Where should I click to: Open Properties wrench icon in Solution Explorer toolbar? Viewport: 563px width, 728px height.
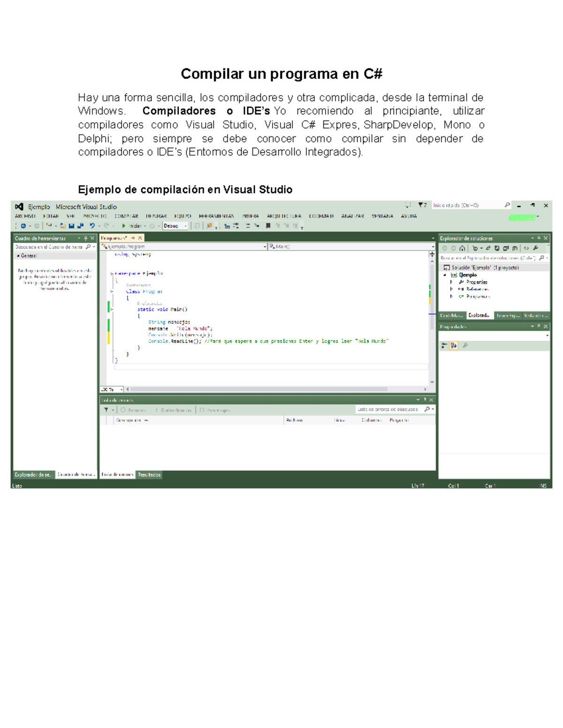point(536,248)
